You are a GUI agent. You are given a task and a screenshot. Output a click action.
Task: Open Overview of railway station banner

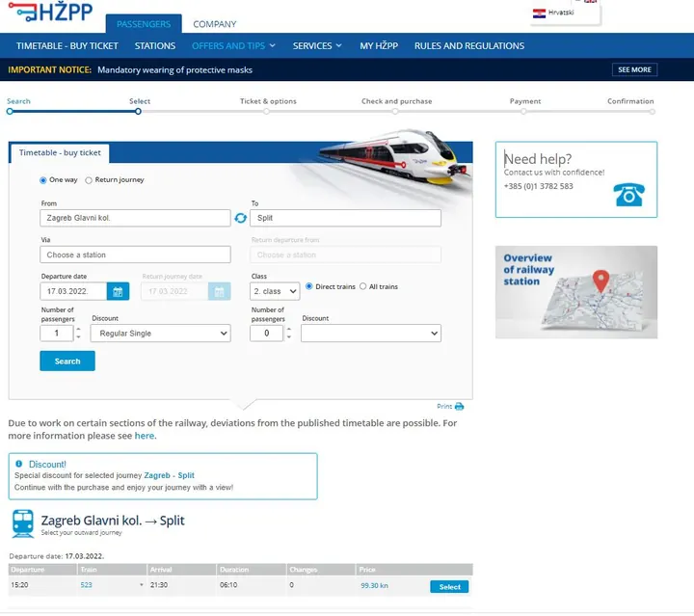click(576, 292)
